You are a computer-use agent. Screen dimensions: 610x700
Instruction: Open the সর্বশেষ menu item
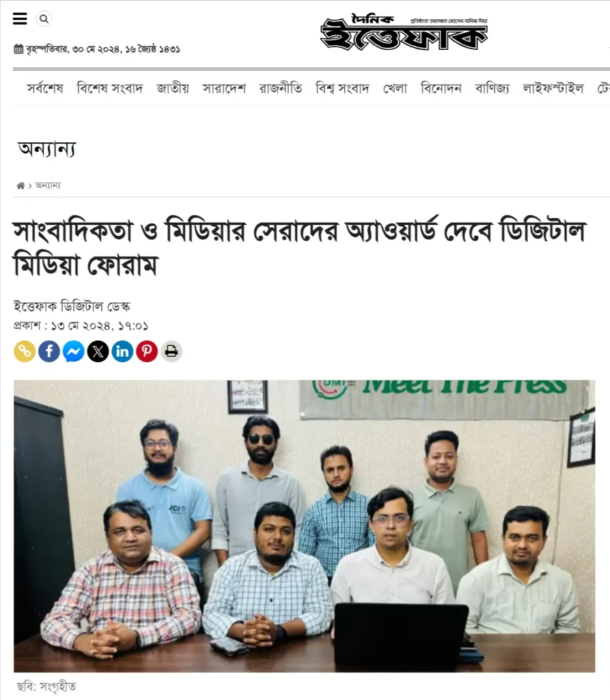coord(45,88)
